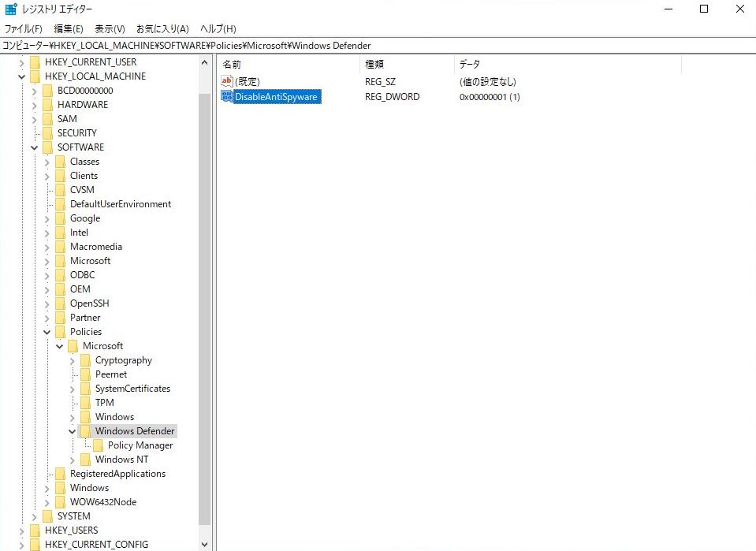Select the (既定) value name
This screenshot has width=756, height=551.
[x=248, y=81]
